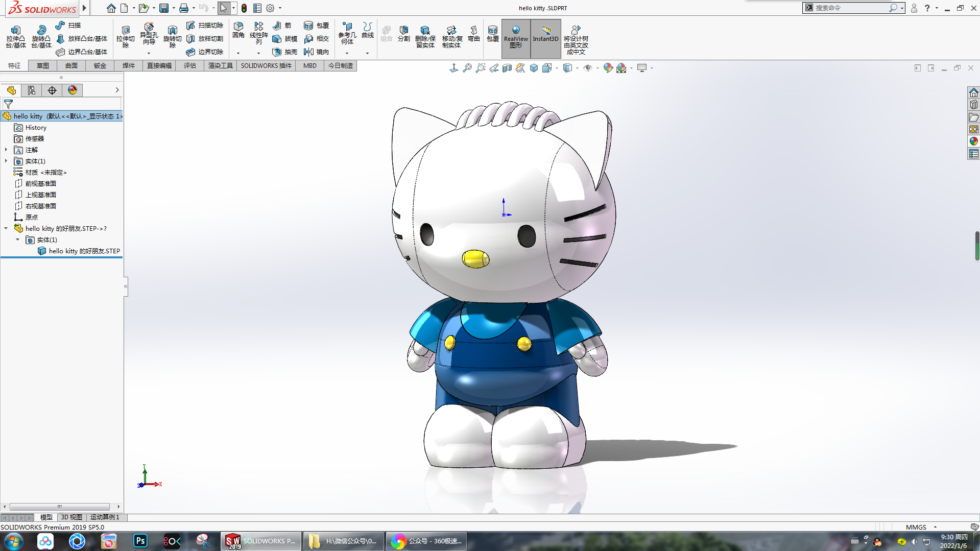Select the 弯曲 flex tool
980x551 pixels.
pos(474,33)
